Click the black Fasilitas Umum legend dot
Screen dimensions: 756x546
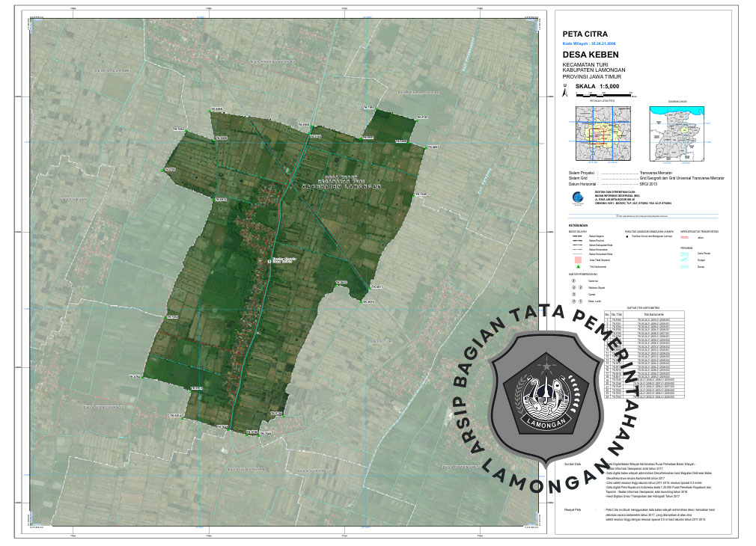coord(628,236)
